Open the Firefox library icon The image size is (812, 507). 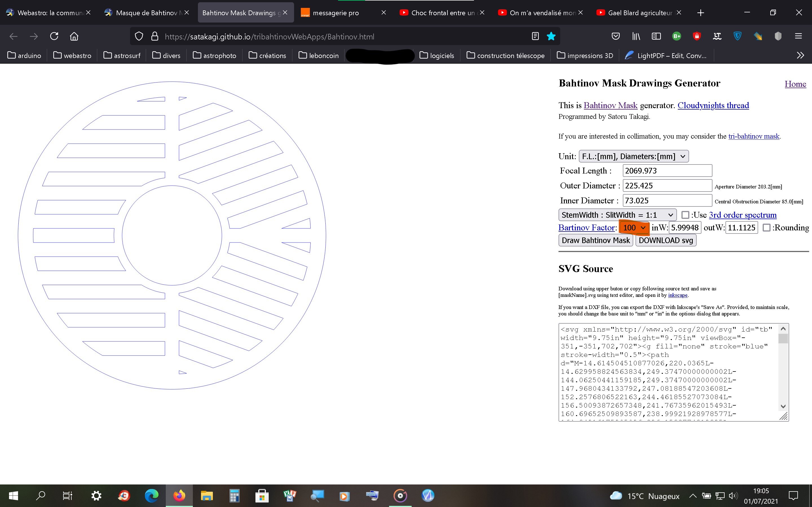click(636, 36)
